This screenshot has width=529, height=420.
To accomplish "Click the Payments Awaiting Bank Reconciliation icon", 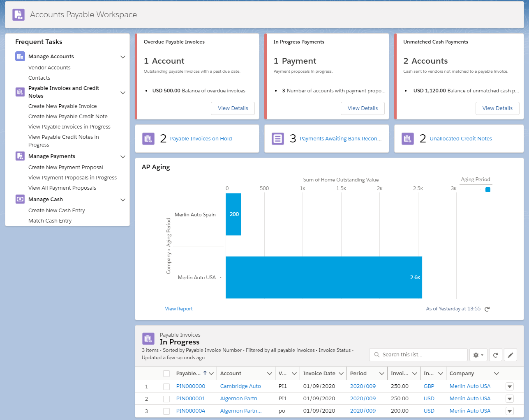I will 278,139.
